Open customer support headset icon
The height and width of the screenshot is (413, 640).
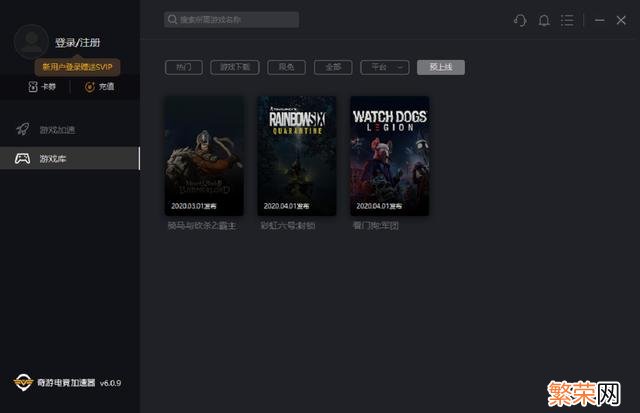coord(520,20)
